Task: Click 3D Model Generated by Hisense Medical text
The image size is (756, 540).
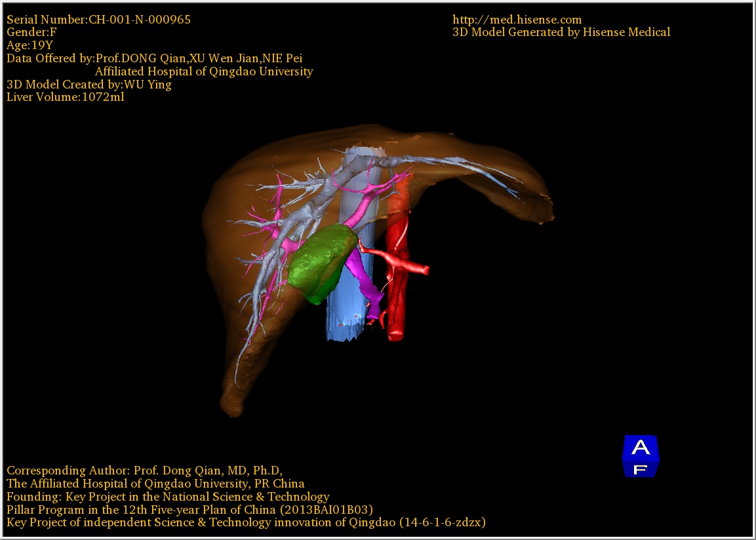Action: pyautogui.click(x=561, y=32)
